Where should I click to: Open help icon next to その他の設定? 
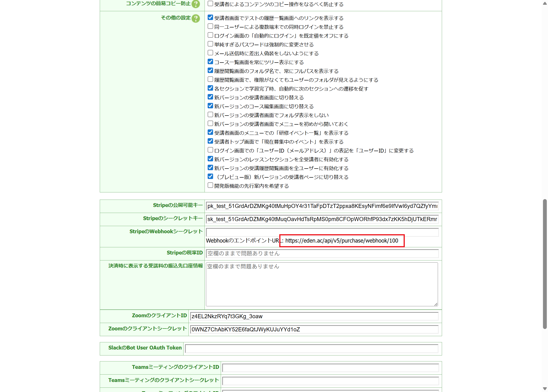[x=196, y=18]
